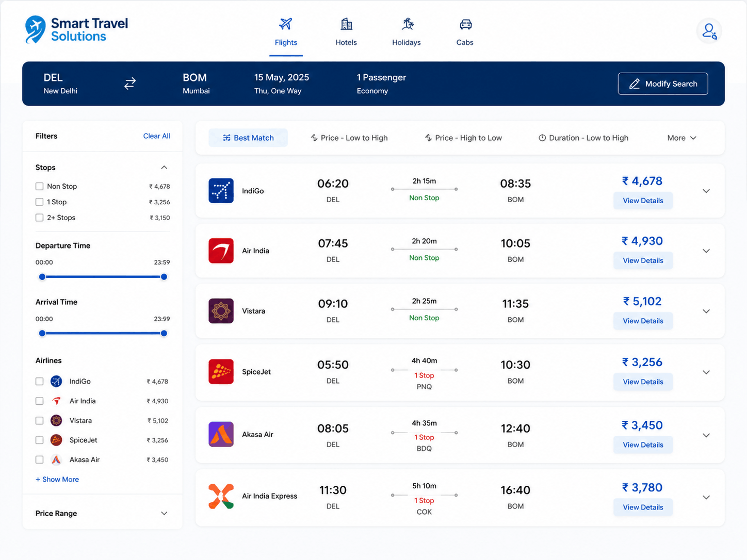This screenshot has height=560, width=747.
Task: Enable the Air India airline checkbox
Action: (39, 401)
